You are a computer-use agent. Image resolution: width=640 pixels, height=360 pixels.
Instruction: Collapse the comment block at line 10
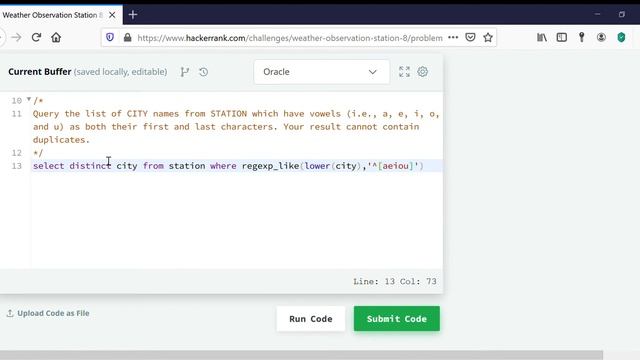(x=29, y=99)
